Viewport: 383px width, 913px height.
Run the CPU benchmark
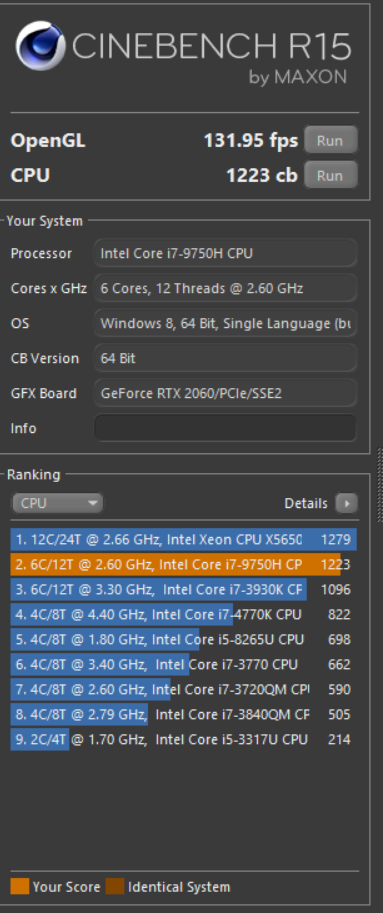click(330, 175)
